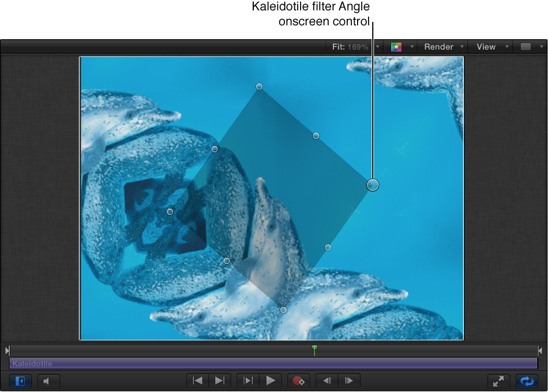Jump to the start of the project

[197, 380]
